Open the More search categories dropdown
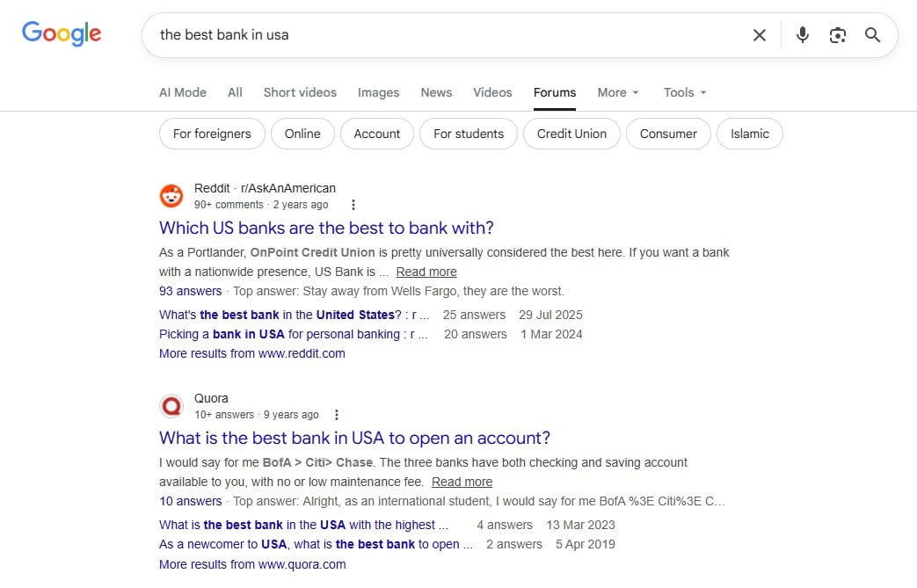The height and width of the screenshot is (588, 917). click(x=617, y=92)
